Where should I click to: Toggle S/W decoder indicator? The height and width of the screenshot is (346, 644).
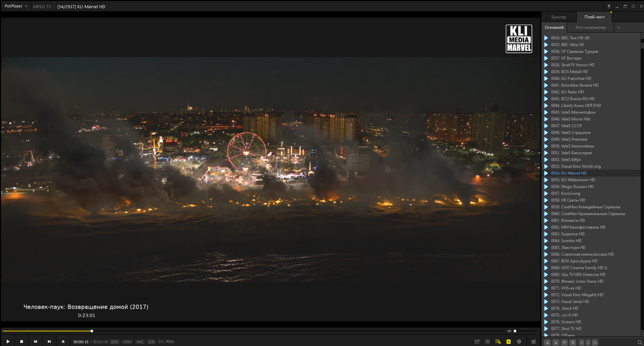coord(115,341)
